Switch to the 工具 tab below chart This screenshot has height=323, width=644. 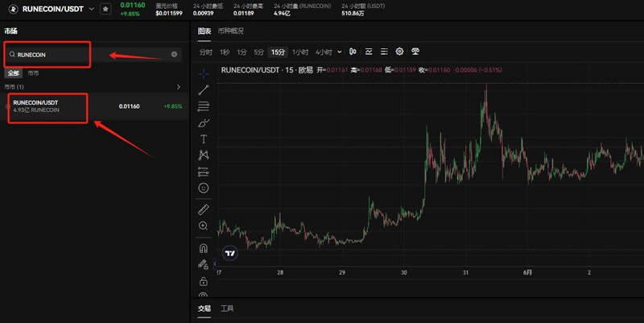pos(227,309)
